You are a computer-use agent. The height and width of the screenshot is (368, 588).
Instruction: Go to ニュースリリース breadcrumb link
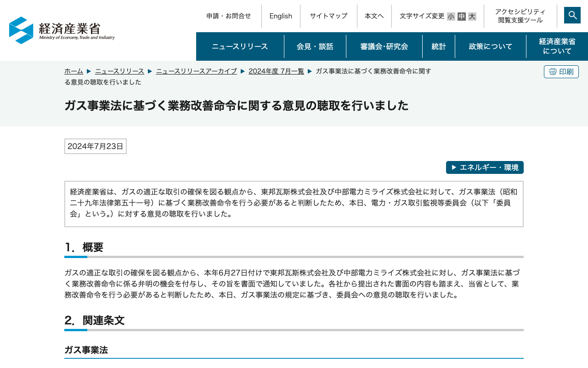[119, 71]
